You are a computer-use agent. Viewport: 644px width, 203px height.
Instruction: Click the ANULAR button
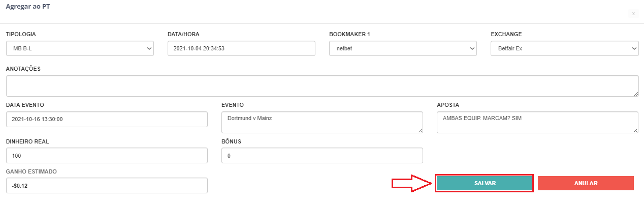pyautogui.click(x=586, y=183)
